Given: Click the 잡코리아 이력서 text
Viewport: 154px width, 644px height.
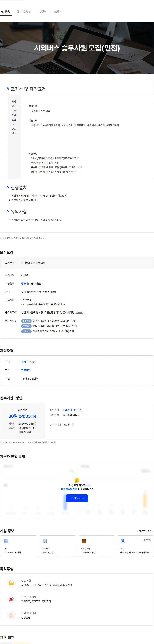Looking at the screenshot, I should pyautogui.click(x=71, y=415).
